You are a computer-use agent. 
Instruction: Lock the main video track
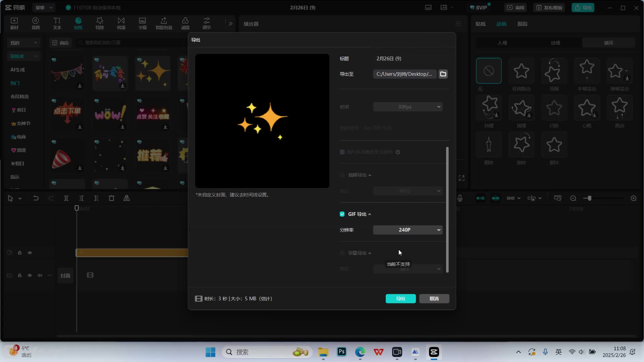tap(20, 276)
